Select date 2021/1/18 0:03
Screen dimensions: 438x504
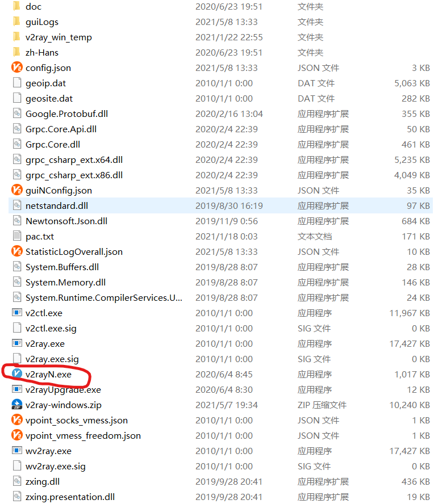[226, 237]
